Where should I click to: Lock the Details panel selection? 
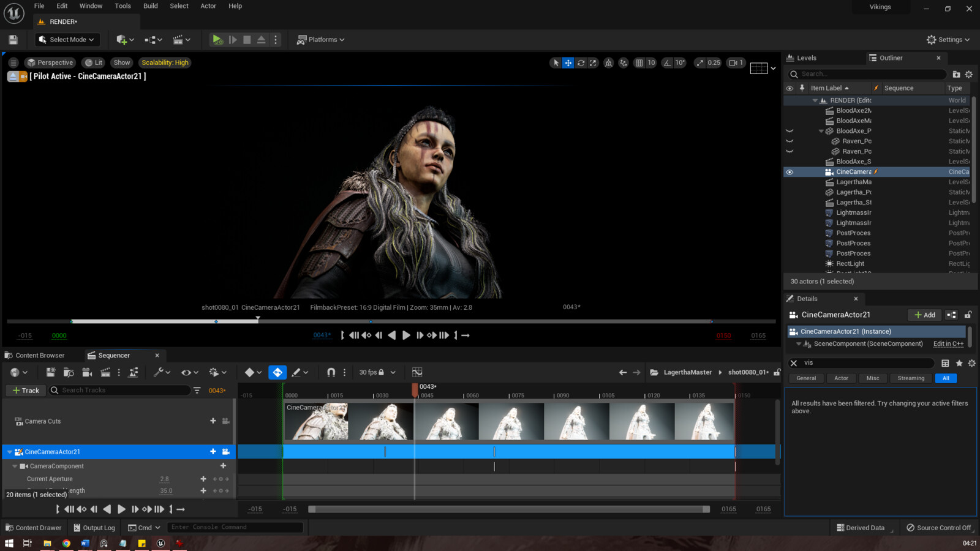click(x=968, y=315)
